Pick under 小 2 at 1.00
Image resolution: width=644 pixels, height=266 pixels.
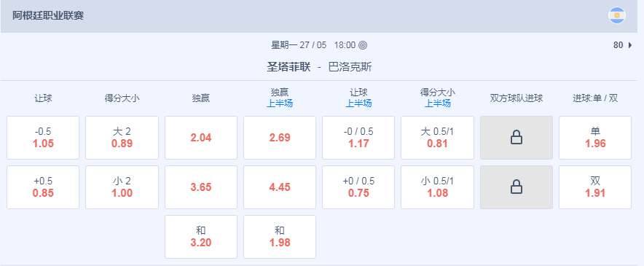tap(122, 187)
